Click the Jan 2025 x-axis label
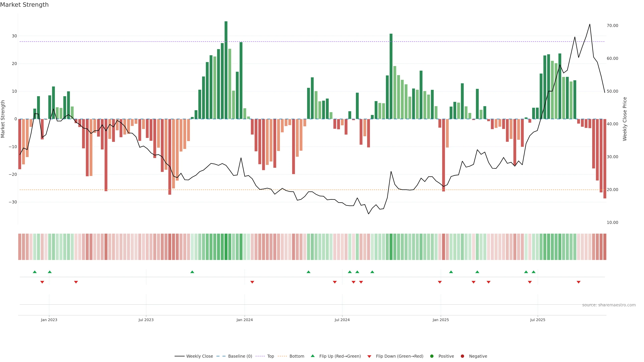Screen dimensions: 644x362 (441, 320)
